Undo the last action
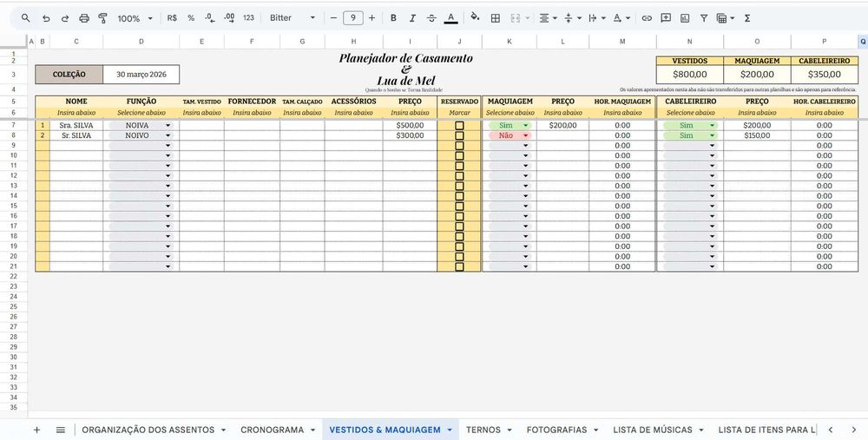The width and height of the screenshot is (868, 440). (46, 17)
